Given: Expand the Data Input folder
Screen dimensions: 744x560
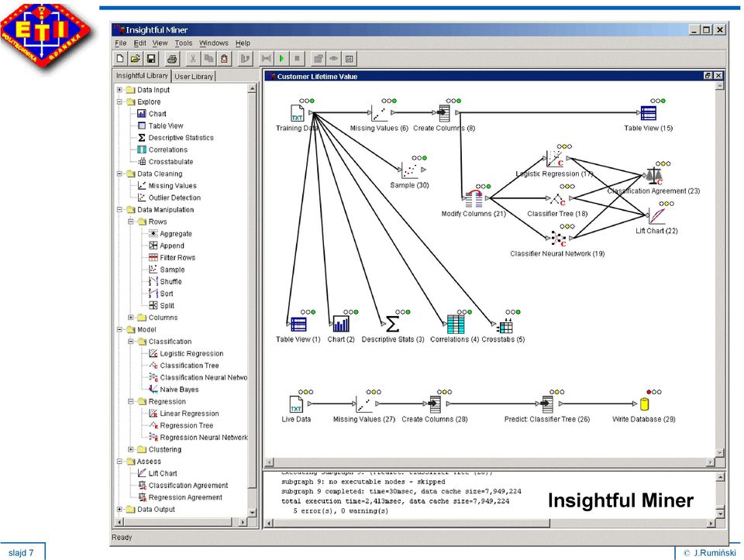Looking at the screenshot, I should 119,90.
